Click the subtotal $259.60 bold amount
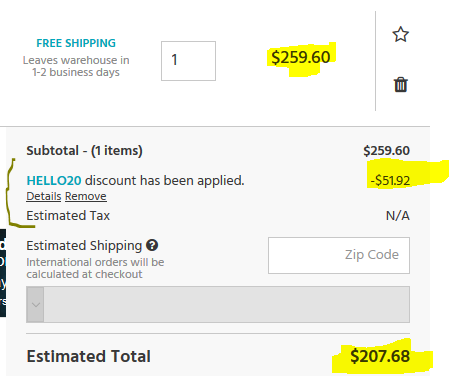 pyautogui.click(x=386, y=151)
